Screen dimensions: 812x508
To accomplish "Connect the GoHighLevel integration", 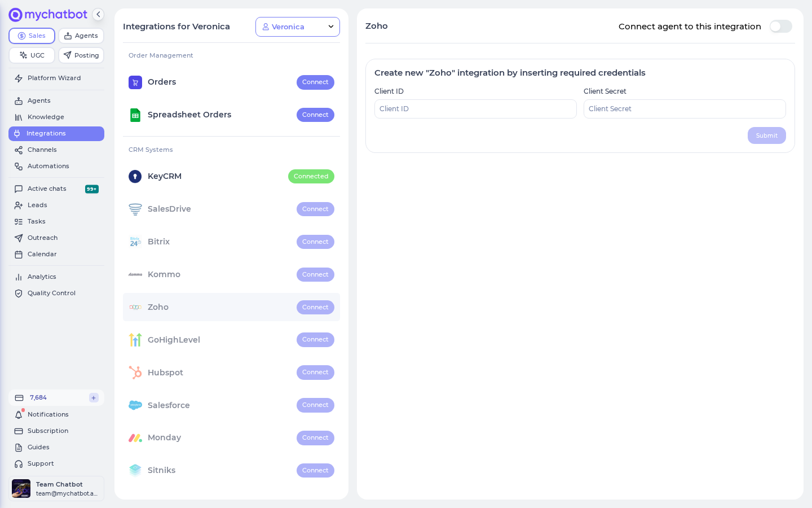I will tap(315, 340).
